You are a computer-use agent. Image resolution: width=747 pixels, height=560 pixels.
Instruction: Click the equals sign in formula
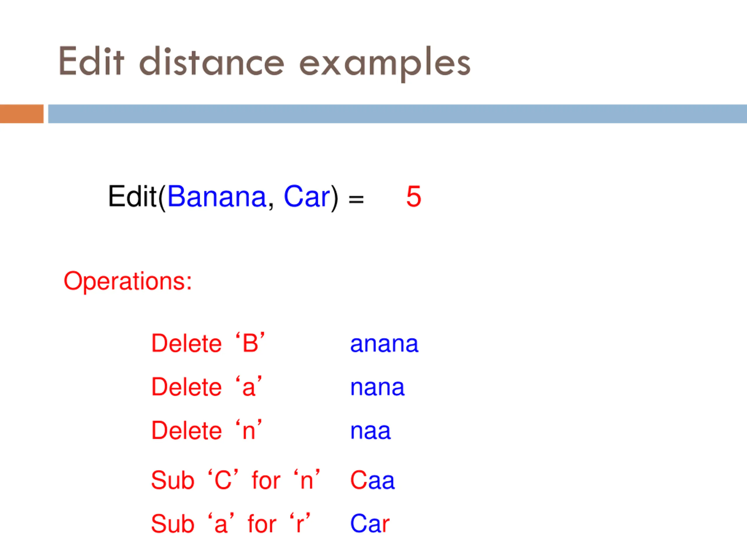pos(356,199)
